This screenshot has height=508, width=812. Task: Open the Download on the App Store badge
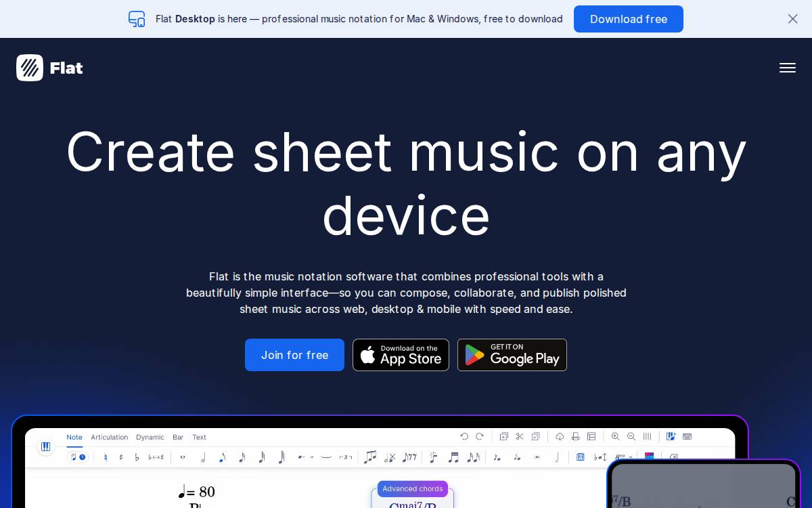click(x=401, y=355)
